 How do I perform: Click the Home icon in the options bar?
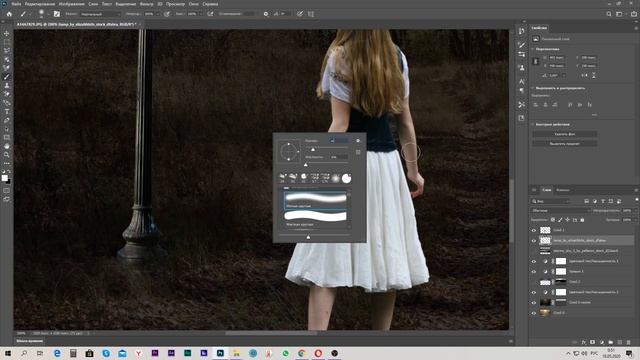point(9,14)
